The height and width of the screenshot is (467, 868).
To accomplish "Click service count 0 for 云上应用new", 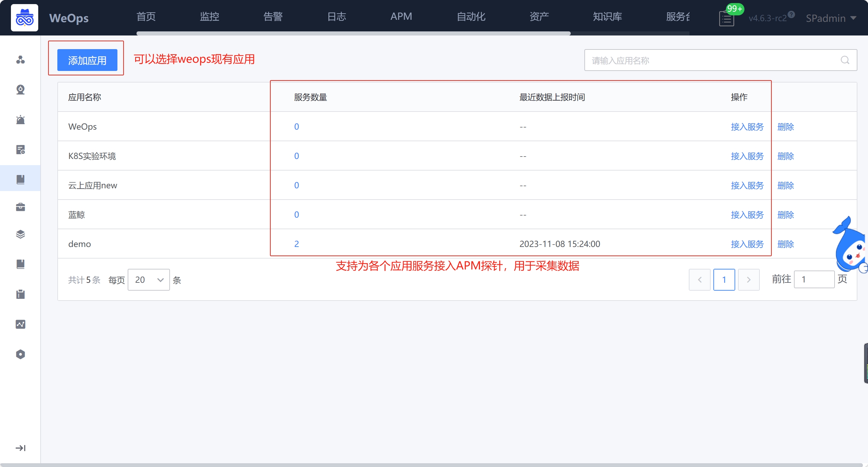I will [x=297, y=185].
